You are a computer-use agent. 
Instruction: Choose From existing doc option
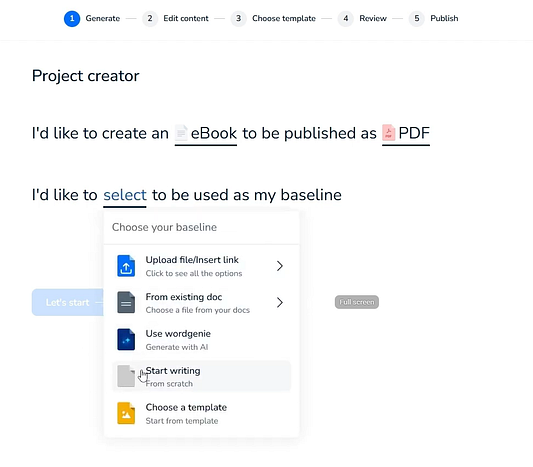click(x=202, y=302)
